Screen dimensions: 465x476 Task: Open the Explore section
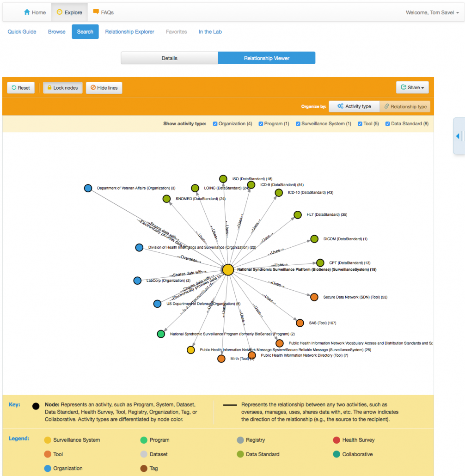click(x=69, y=12)
